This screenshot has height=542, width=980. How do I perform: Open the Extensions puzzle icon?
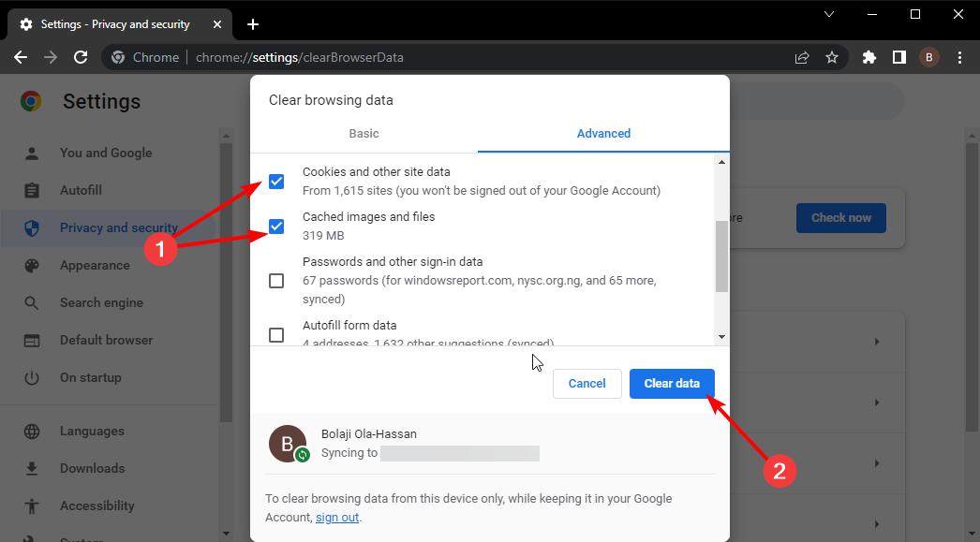[869, 57]
